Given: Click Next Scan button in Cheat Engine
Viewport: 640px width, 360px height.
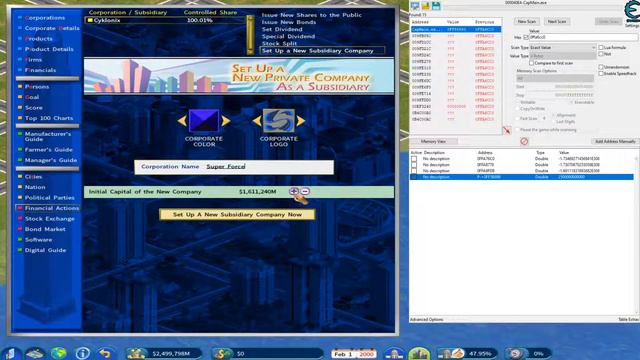Looking at the screenshot, I should click(557, 21).
